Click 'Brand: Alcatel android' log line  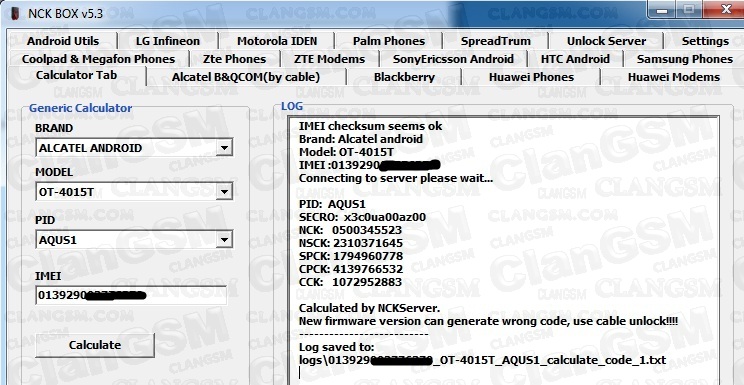361,139
